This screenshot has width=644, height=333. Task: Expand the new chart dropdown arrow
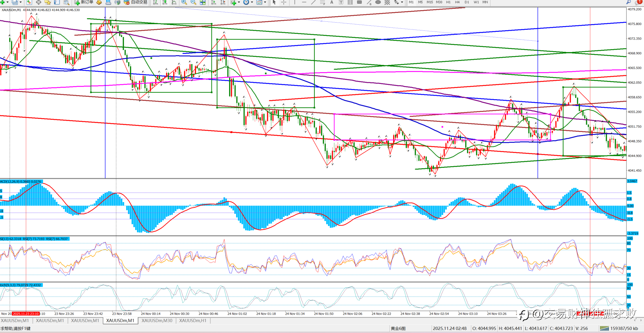click(x=7, y=2)
